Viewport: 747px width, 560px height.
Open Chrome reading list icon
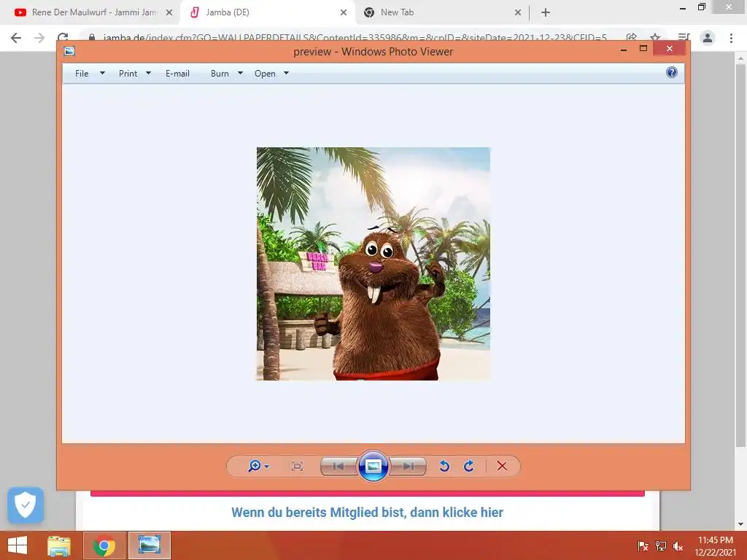[684, 38]
